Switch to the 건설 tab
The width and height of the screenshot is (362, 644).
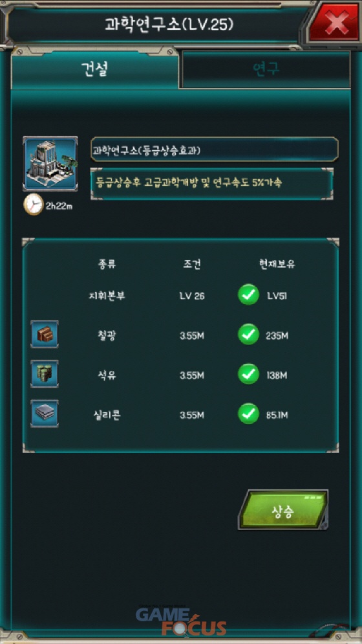pyautogui.click(x=95, y=69)
